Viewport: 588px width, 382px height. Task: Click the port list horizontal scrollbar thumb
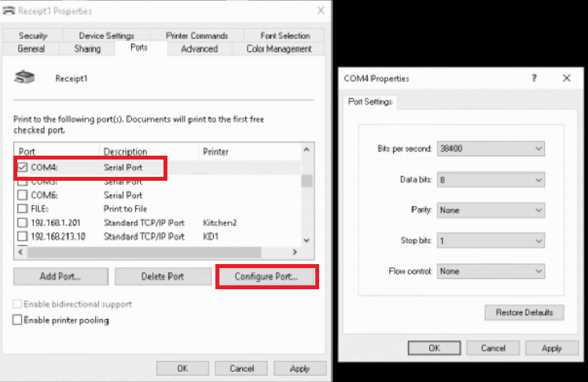[145, 252]
